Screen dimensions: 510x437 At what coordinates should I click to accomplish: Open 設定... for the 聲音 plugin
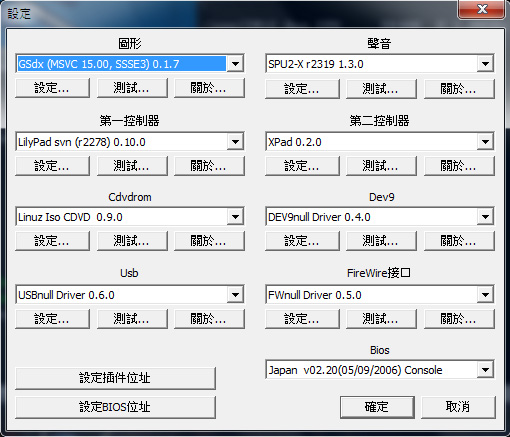(302, 89)
